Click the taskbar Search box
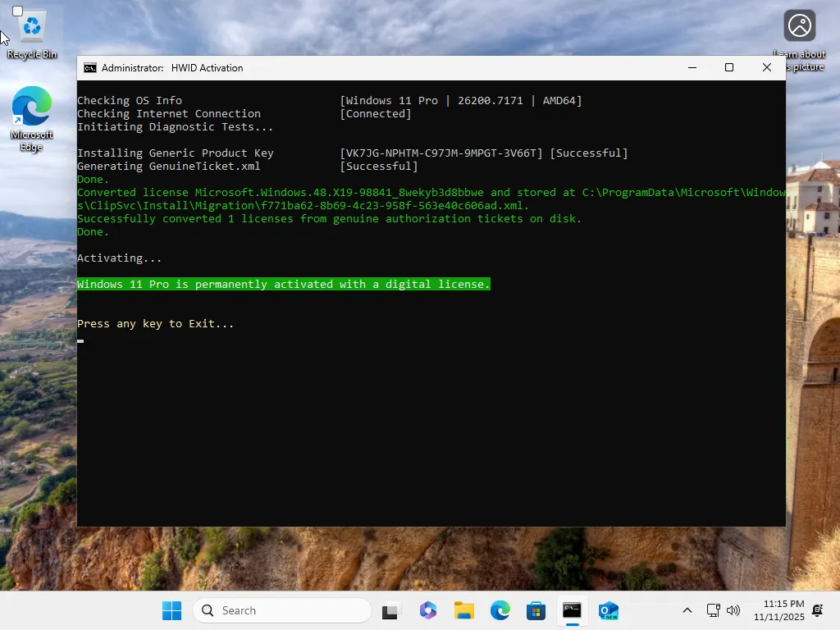 pos(282,610)
